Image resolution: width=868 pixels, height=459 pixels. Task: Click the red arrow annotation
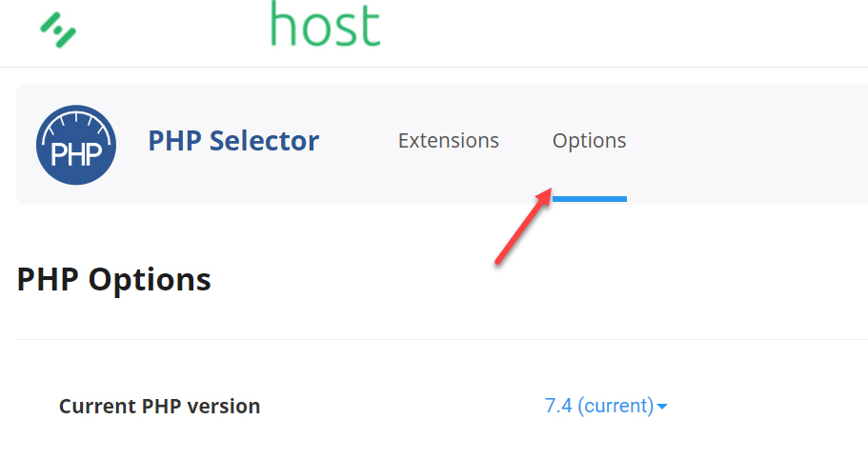click(524, 226)
